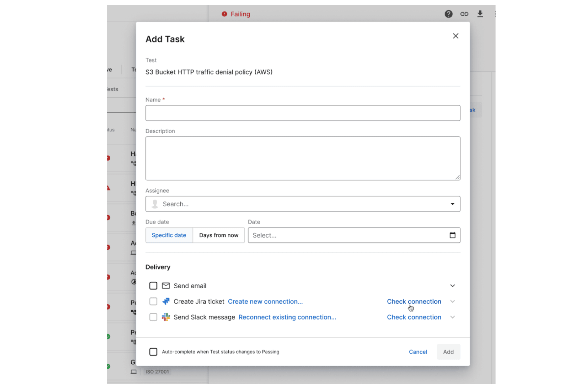The height and width of the screenshot is (390, 588).
Task: Select the Specific date option
Action: click(x=169, y=235)
